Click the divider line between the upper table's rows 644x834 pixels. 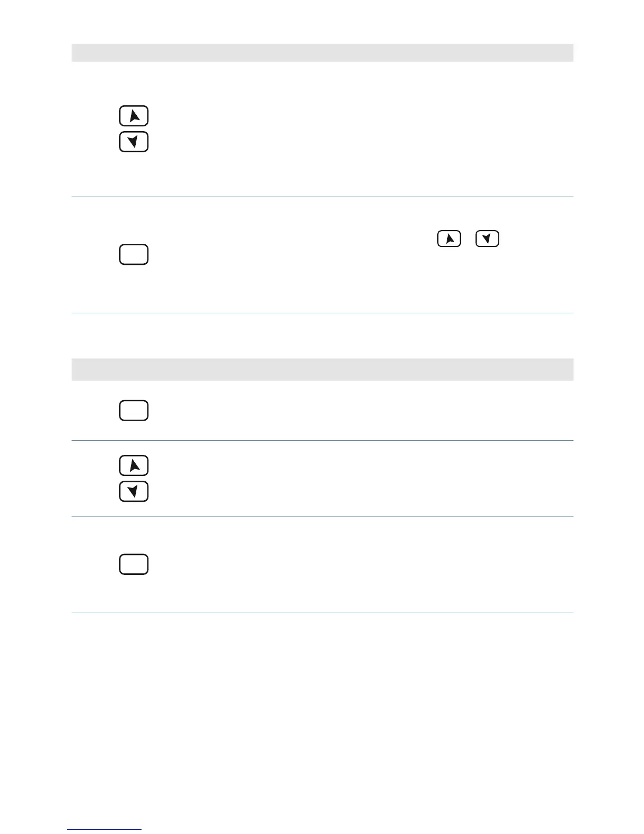coord(322,196)
